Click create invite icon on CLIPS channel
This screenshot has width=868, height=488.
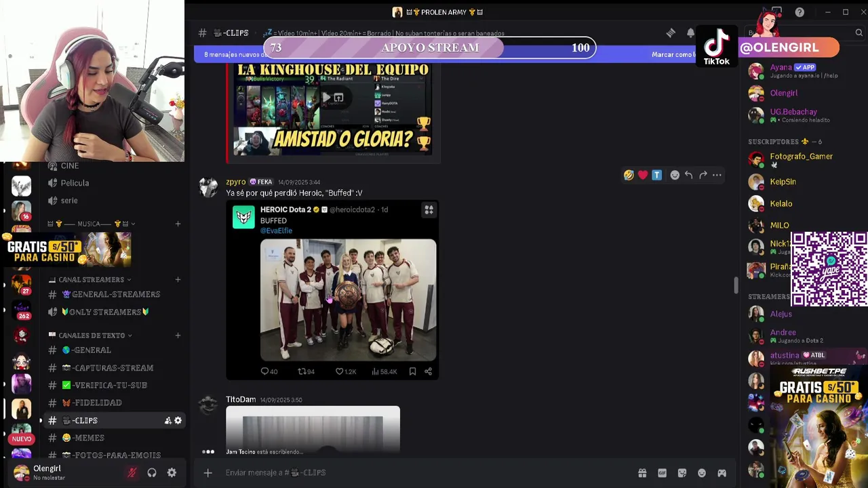(167, 421)
